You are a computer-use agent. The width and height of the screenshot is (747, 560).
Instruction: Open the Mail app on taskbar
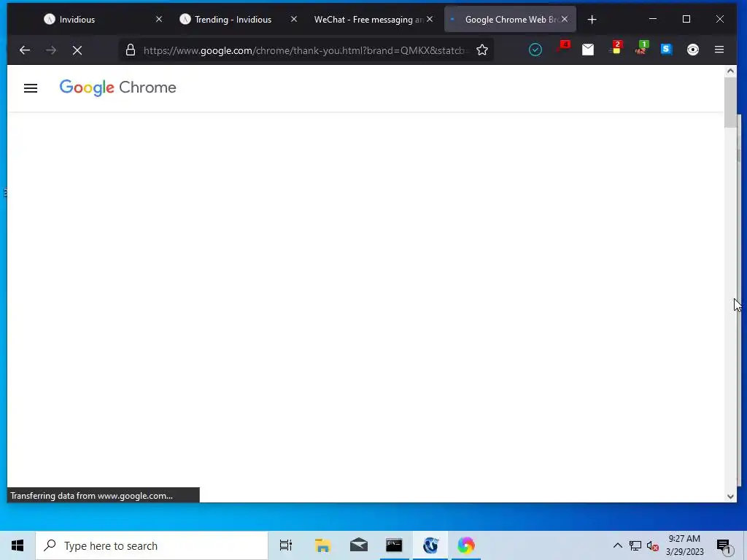tap(359, 545)
